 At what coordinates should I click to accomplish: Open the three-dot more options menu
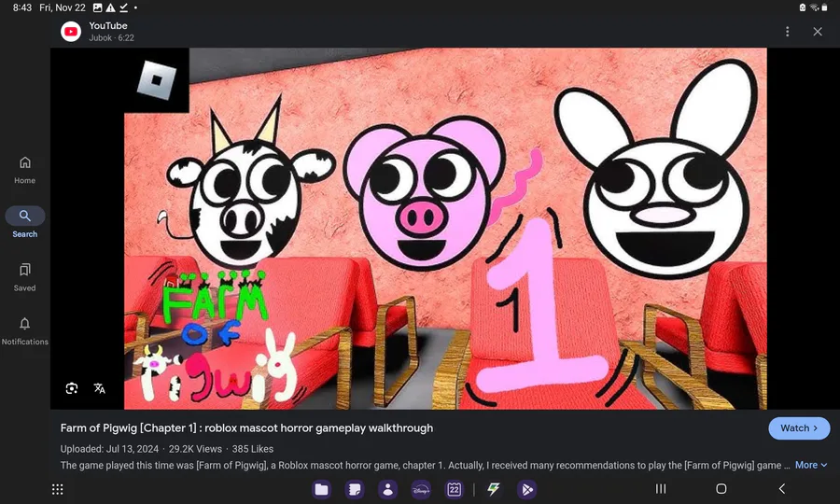tap(787, 32)
